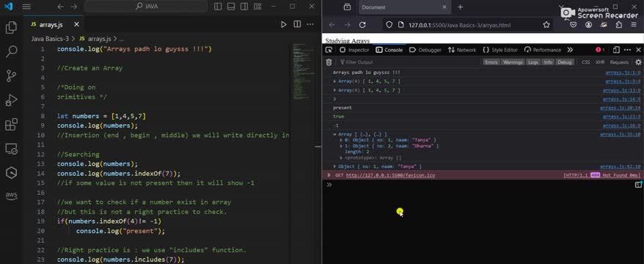The height and width of the screenshot is (264, 644).
Task: Close the arrays.js editor tab
Action: tap(76, 25)
